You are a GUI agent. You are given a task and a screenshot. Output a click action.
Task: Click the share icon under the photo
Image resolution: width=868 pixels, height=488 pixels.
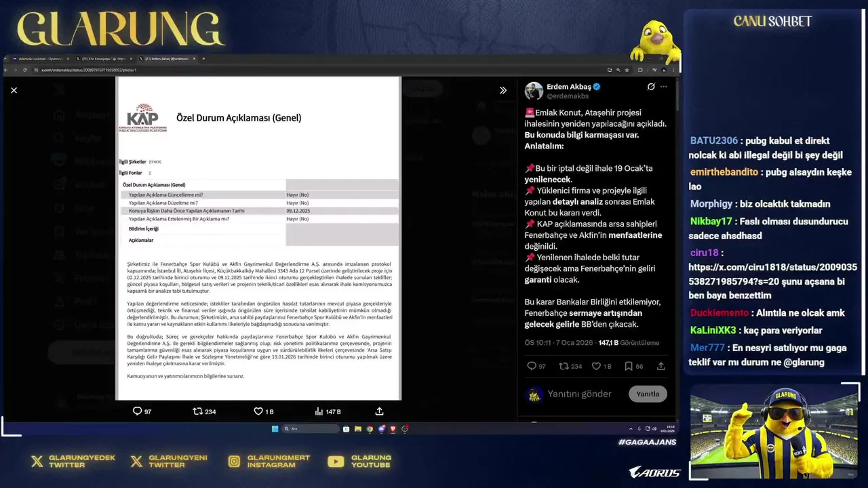379,411
